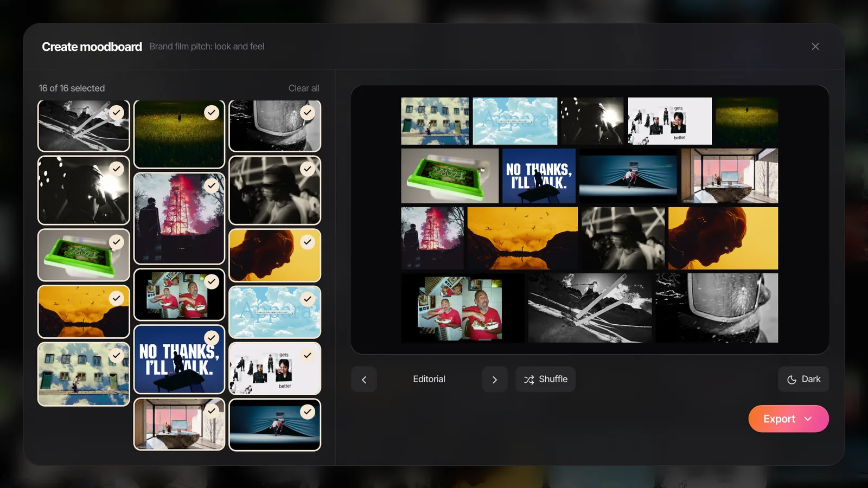
Task: Open the Export dropdown
Action: 788,419
